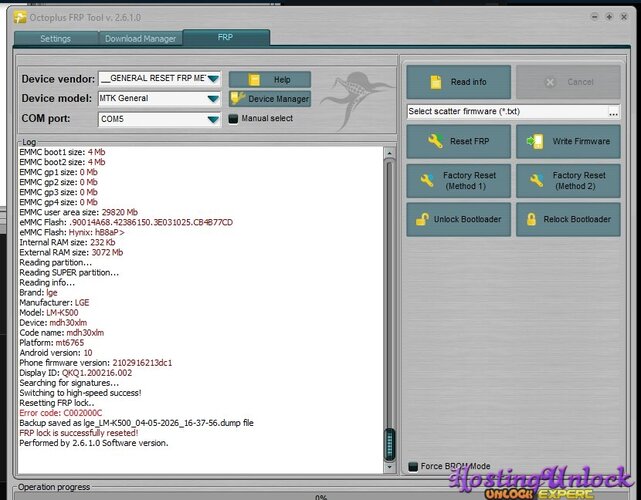Screen dimensions: 641x500
Task: Click 'Android version: 10' log line
Action: (x=56, y=353)
